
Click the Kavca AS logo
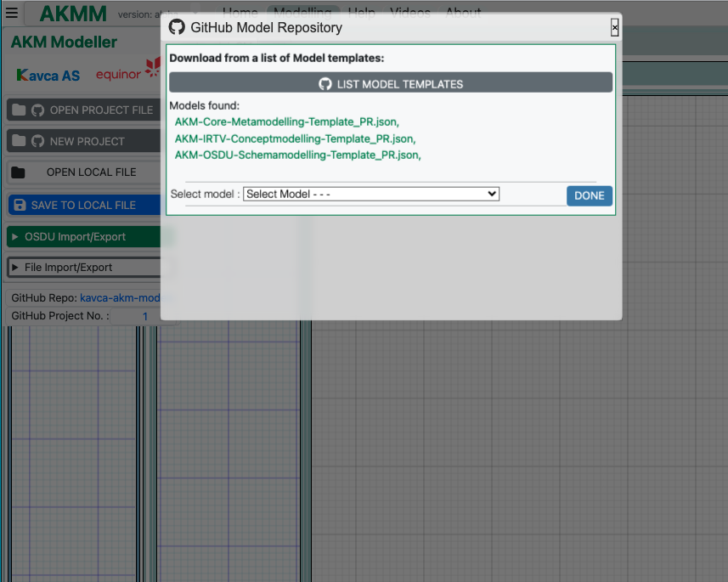(x=48, y=76)
